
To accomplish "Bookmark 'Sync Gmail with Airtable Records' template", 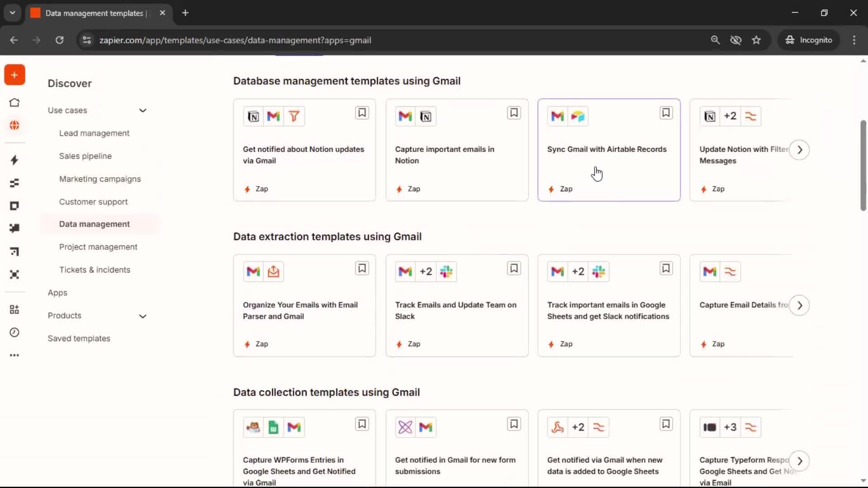I will click(666, 113).
